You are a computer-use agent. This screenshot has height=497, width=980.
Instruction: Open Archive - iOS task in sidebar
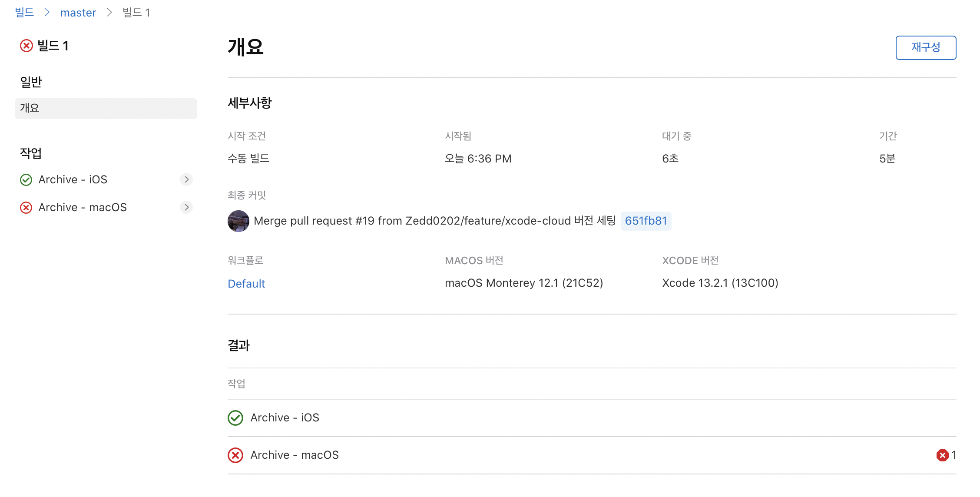(x=73, y=180)
